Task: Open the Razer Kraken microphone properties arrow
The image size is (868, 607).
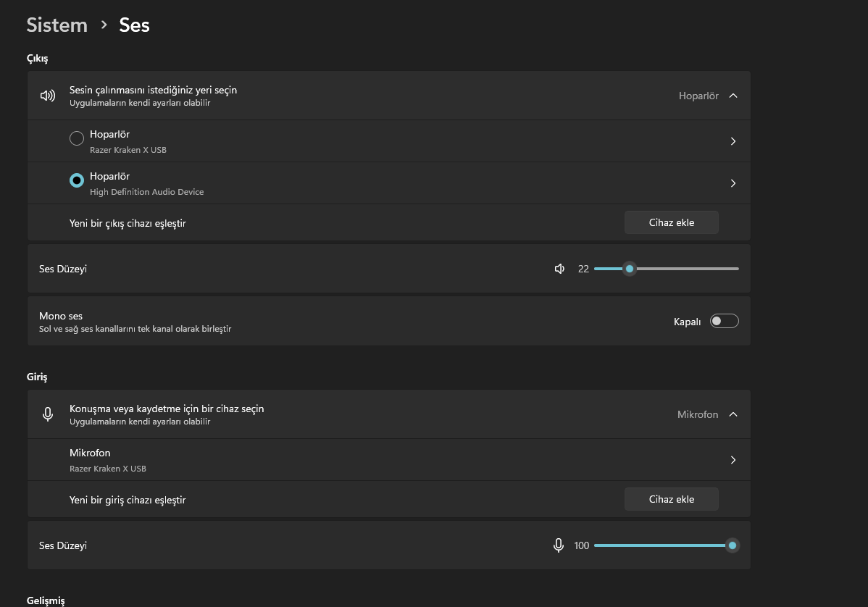Action: point(733,460)
